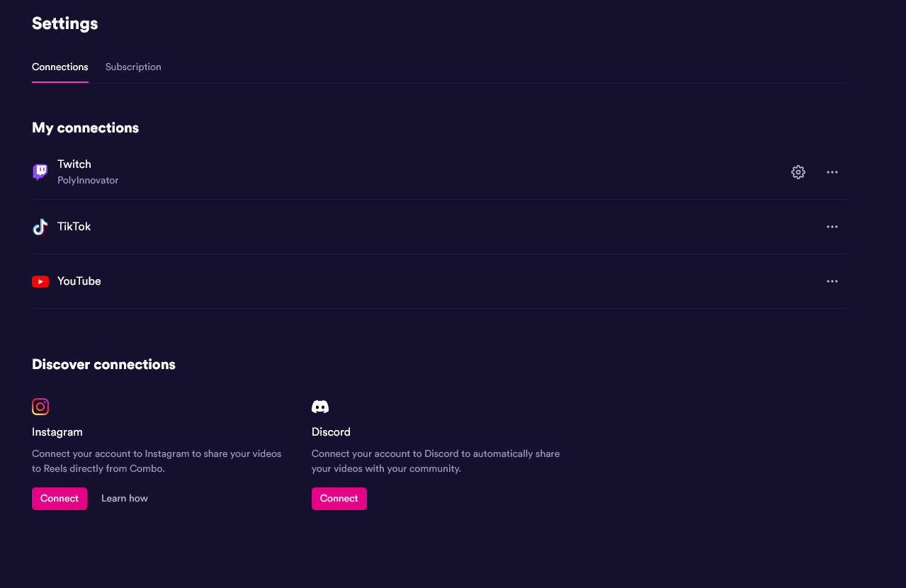This screenshot has width=906, height=588.
Task: Open more options for YouTube connection
Action: click(x=832, y=281)
